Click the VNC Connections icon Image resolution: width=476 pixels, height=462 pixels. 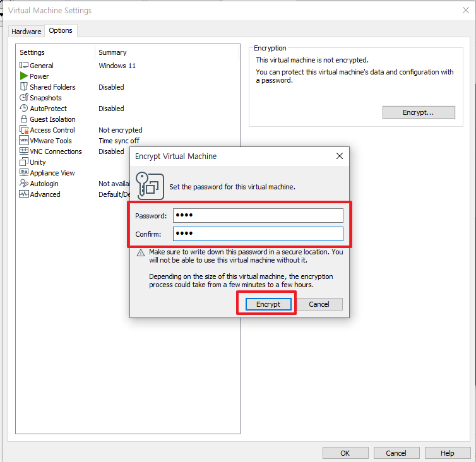coord(24,151)
